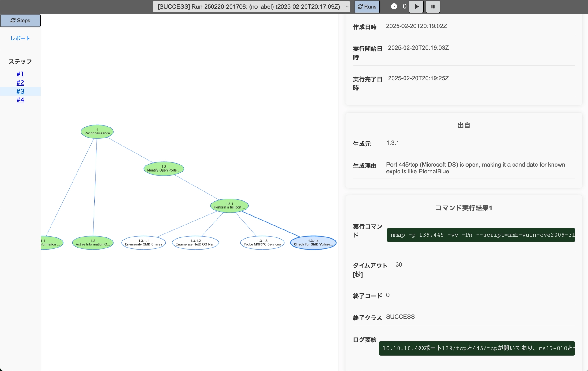
Task: Select the Enumerate NetBIOS Na... node
Action: point(195,243)
